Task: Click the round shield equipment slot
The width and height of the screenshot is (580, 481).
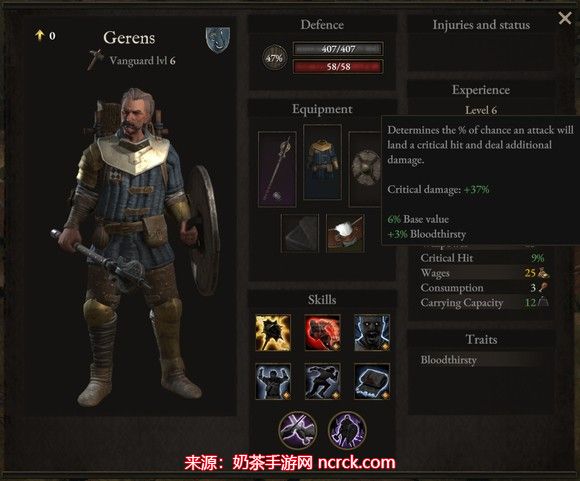Action: (x=365, y=169)
